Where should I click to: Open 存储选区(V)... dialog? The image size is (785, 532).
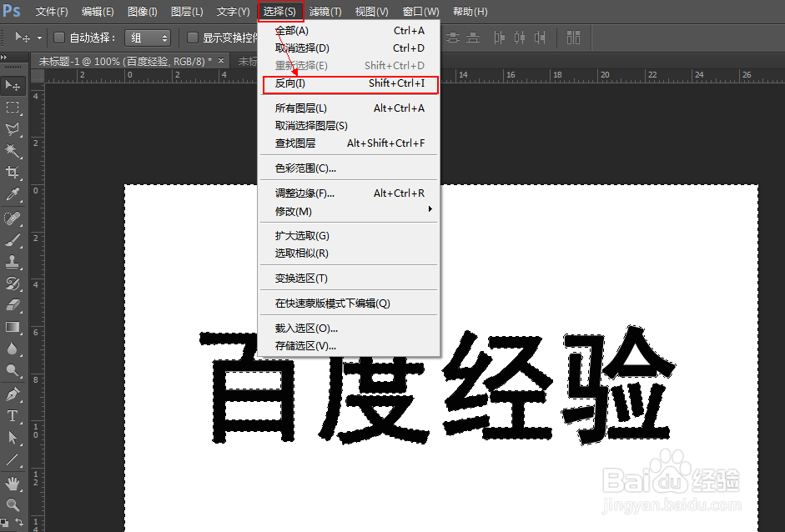click(349, 346)
